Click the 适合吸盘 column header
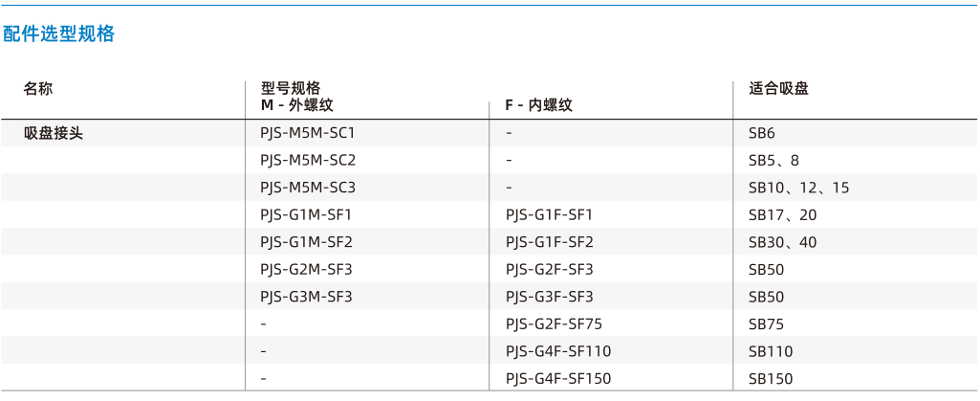The height and width of the screenshot is (401, 980). tap(779, 89)
